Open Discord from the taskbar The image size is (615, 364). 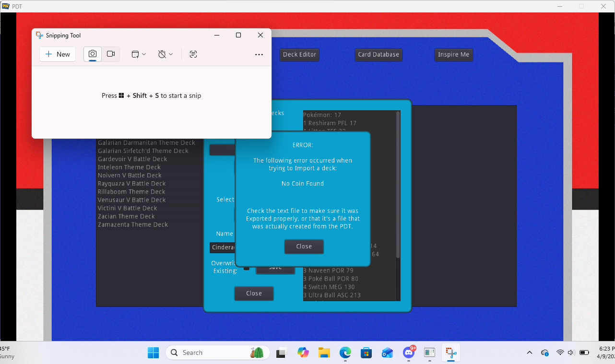(x=409, y=352)
